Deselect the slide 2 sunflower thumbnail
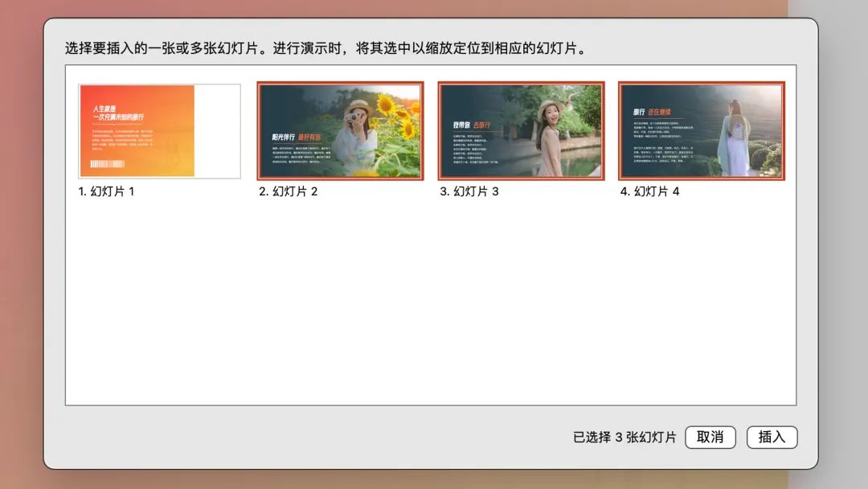This screenshot has height=489, width=868. click(x=341, y=131)
